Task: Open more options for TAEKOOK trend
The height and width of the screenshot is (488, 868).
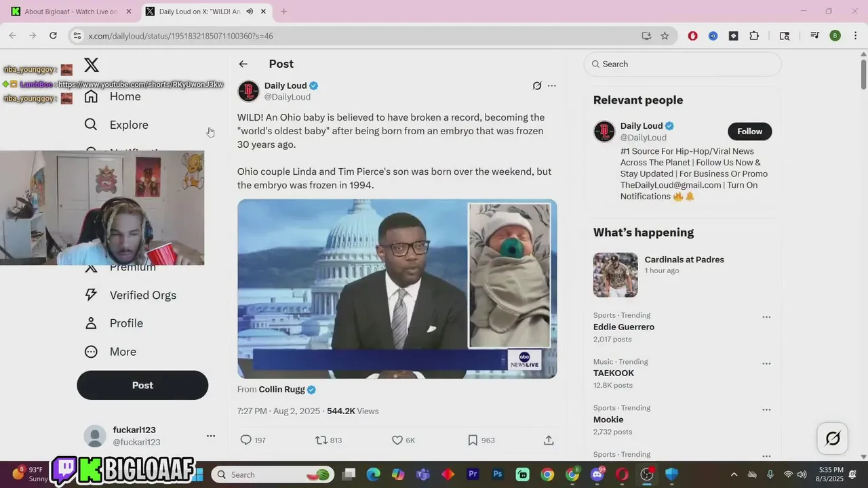Action: [766, 363]
